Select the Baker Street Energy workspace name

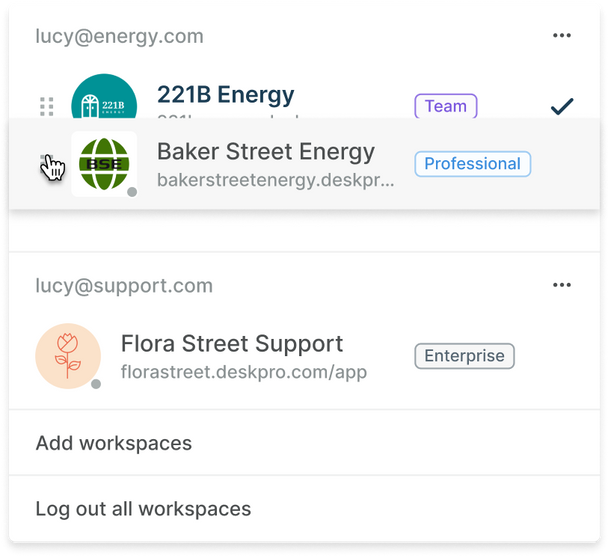point(266,152)
